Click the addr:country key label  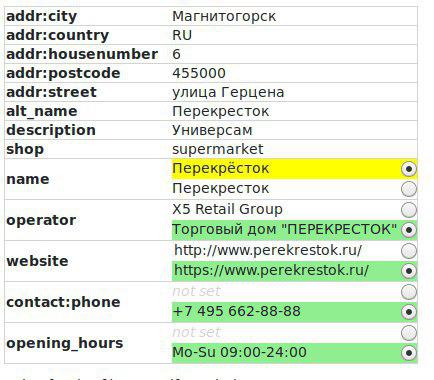coord(58,35)
